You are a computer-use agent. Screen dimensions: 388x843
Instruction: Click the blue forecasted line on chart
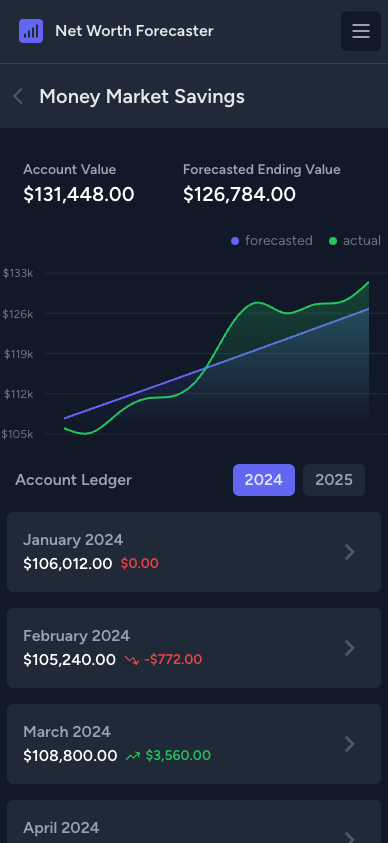[x=215, y=364]
